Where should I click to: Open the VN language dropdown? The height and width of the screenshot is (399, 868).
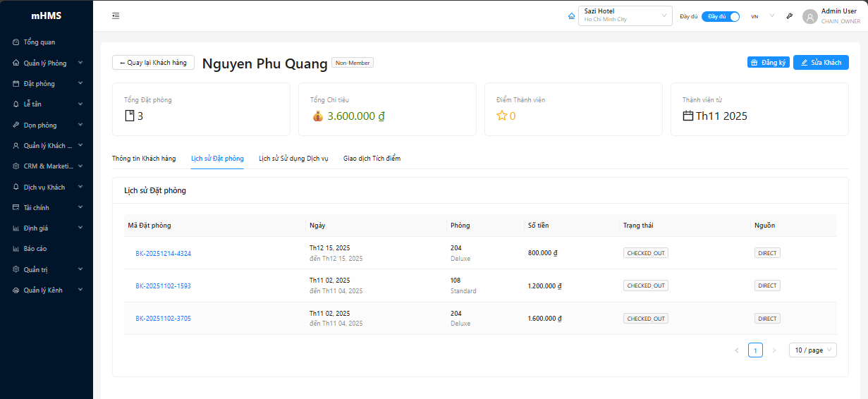coord(762,16)
